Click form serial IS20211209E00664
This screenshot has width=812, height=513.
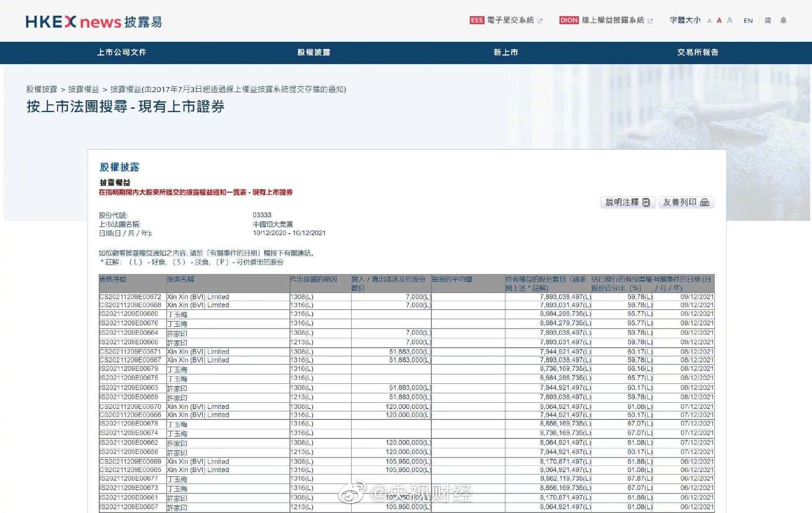pyautogui.click(x=129, y=332)
